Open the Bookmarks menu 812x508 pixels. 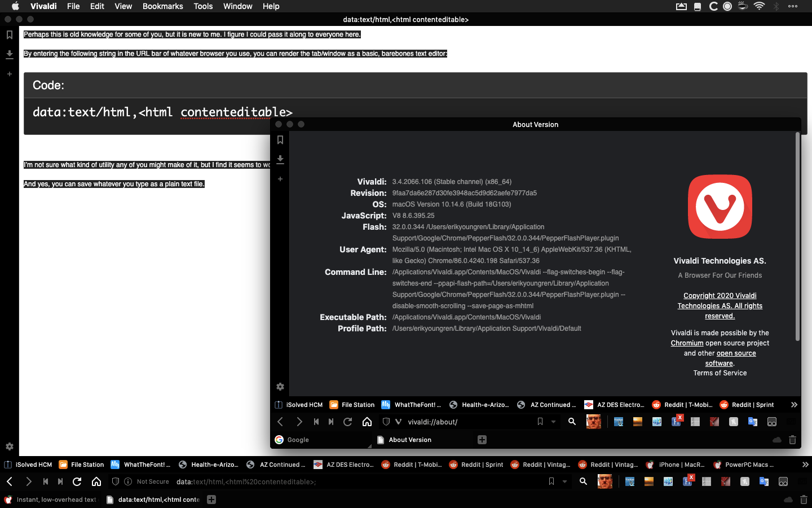162,6
